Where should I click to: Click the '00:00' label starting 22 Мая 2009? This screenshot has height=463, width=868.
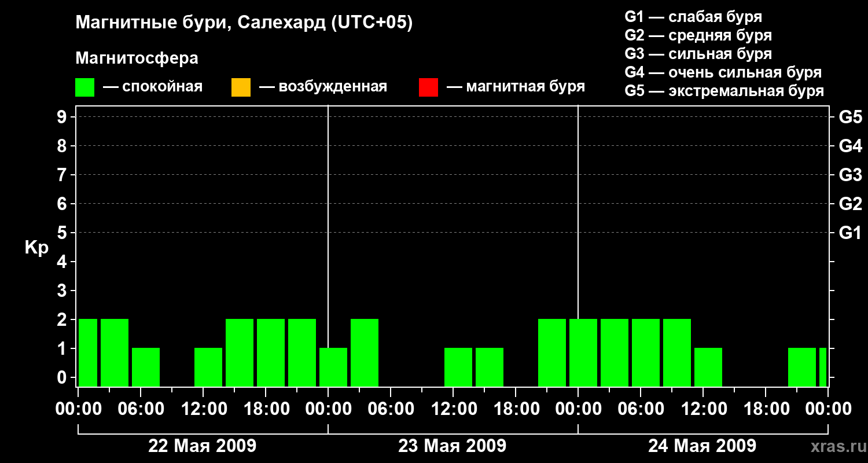click(x=79, y=409)
